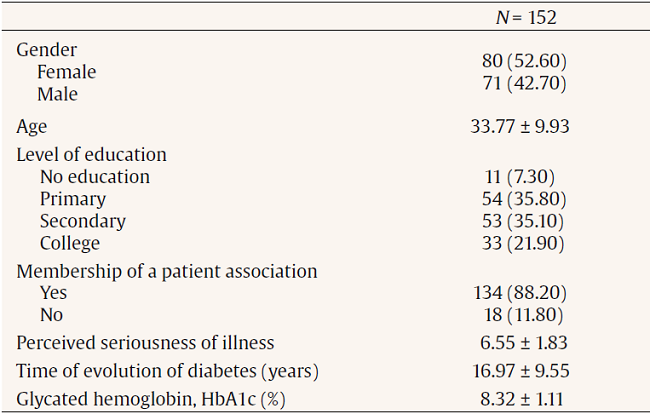Click the Male subcategory label
This screenshot has height=414, width=650.
[x=57, y=94]
